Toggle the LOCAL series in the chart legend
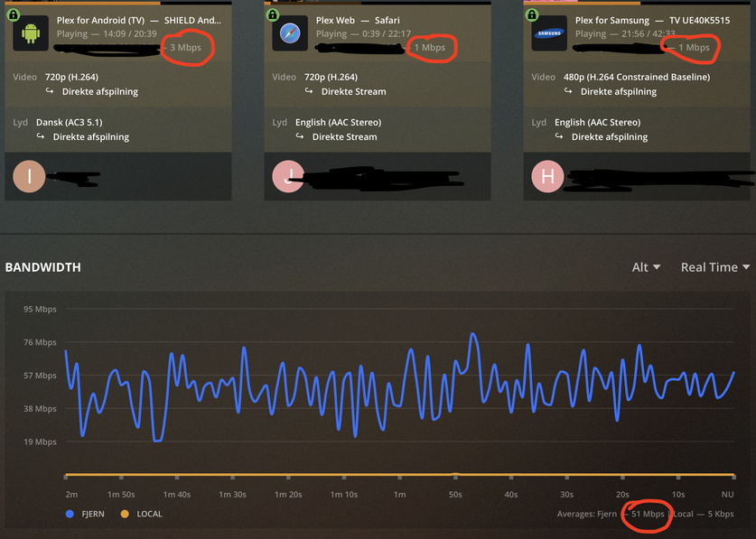The width and height of the screenshot is (756, 539). [141, 514]
